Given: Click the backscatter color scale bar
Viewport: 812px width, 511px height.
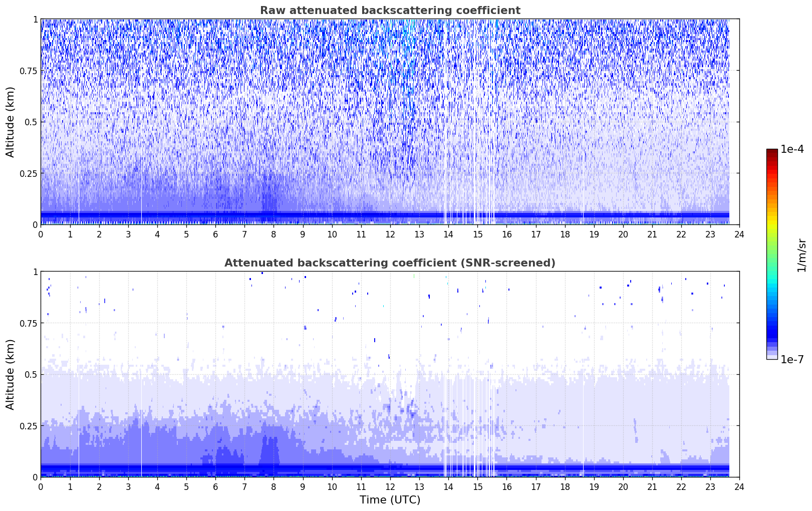Looking at the screenshot, I should (x=772, y=254).
